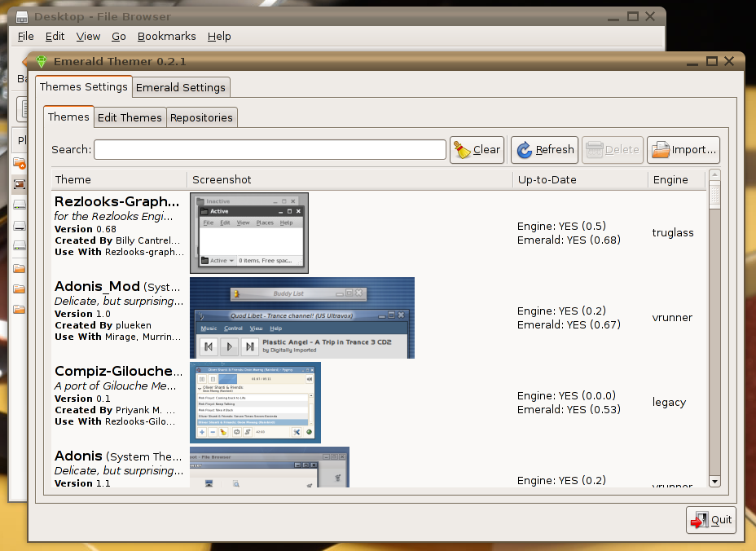Click 'A port of Gilouche Me...' description
This screenshot has width=756, height=551.
click(x=115, y=386)
